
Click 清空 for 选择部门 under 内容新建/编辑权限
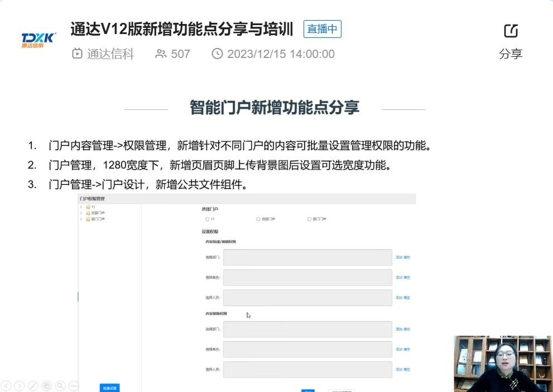click(x=407, y=258)
